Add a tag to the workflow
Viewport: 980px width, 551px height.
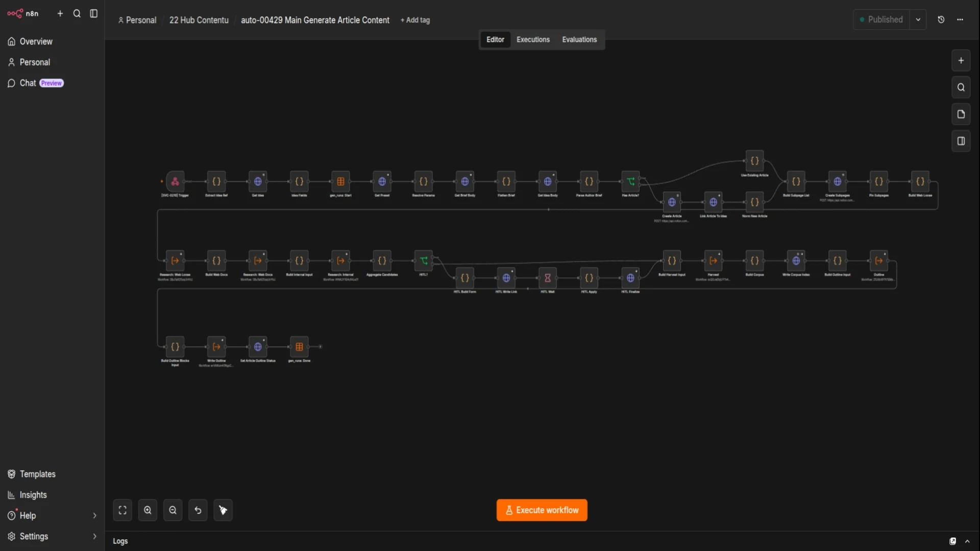pyautogui.click(x=415, y=20)
